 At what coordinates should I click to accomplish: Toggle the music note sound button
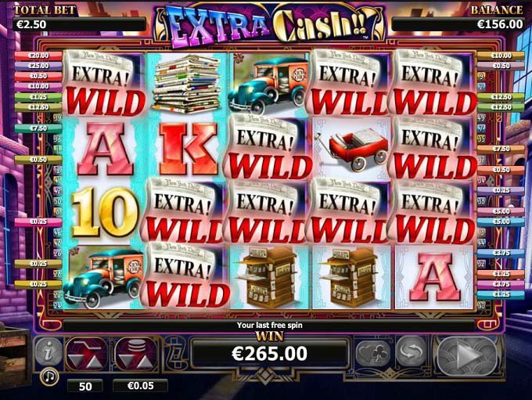[x=49, y=377]
